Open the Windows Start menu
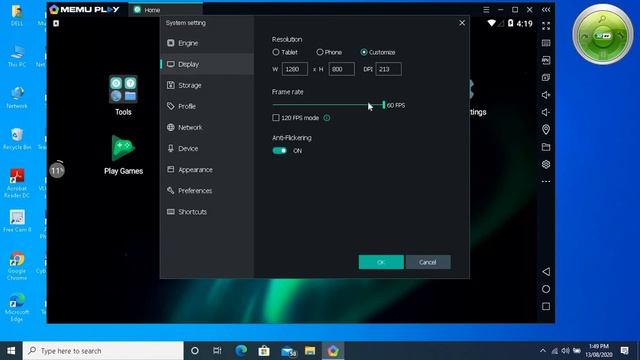Image resolution: width=640 pixels, height=360 pixels. click(11, 351)
